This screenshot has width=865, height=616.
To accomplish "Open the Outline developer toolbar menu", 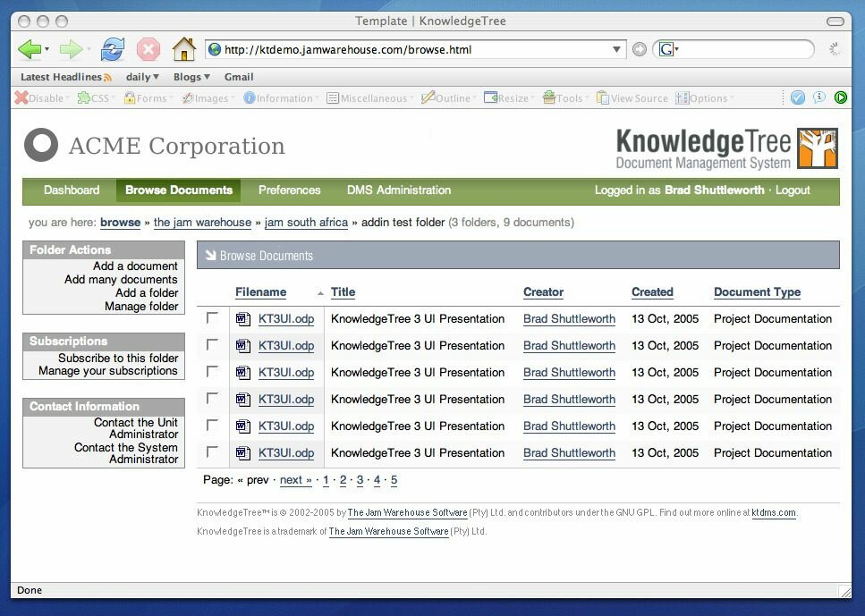I will coord(448,98).
